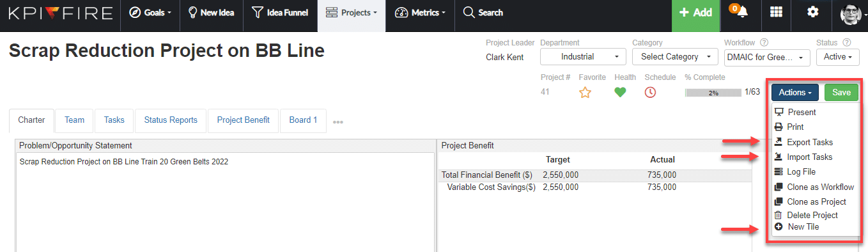Open the Project Benefit tab

pyautogui.click(x=244, y=120)
